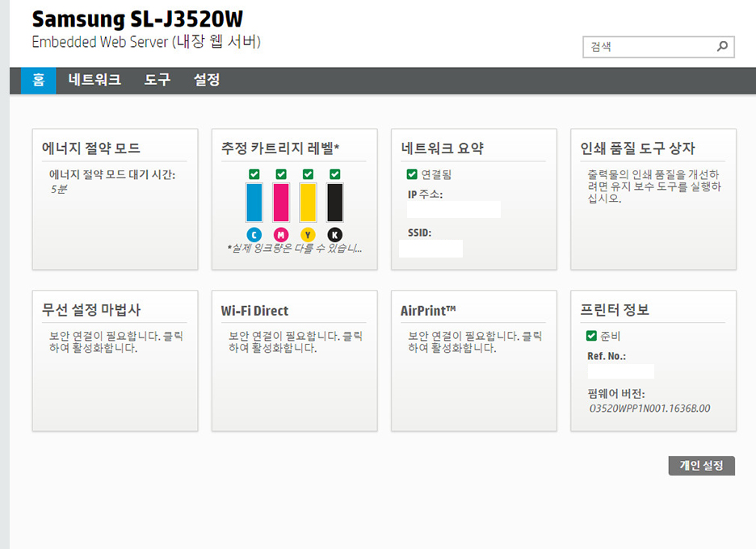Click 보안 연결 text in AirPrint card
756x549 pixels.
pos(475,342)
